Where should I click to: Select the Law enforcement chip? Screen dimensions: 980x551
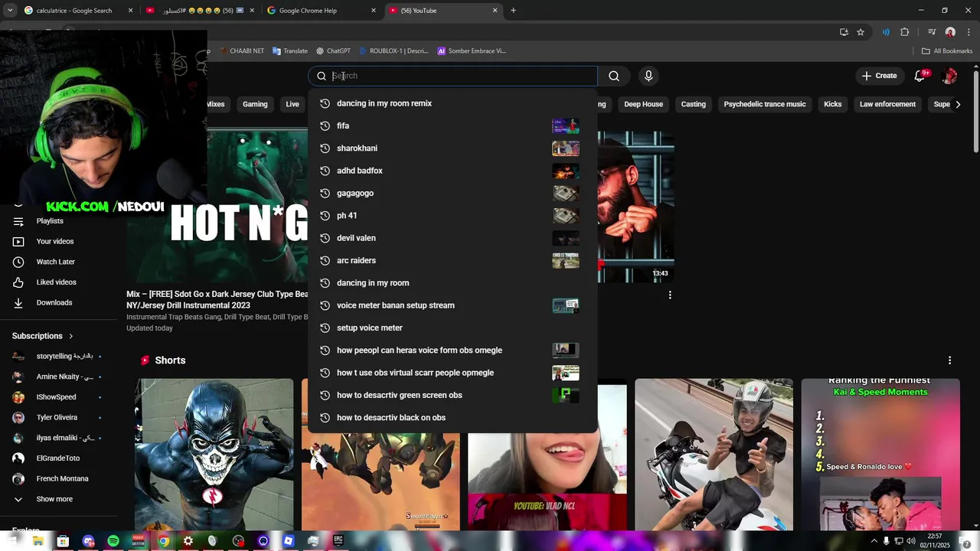click(887, 104)
